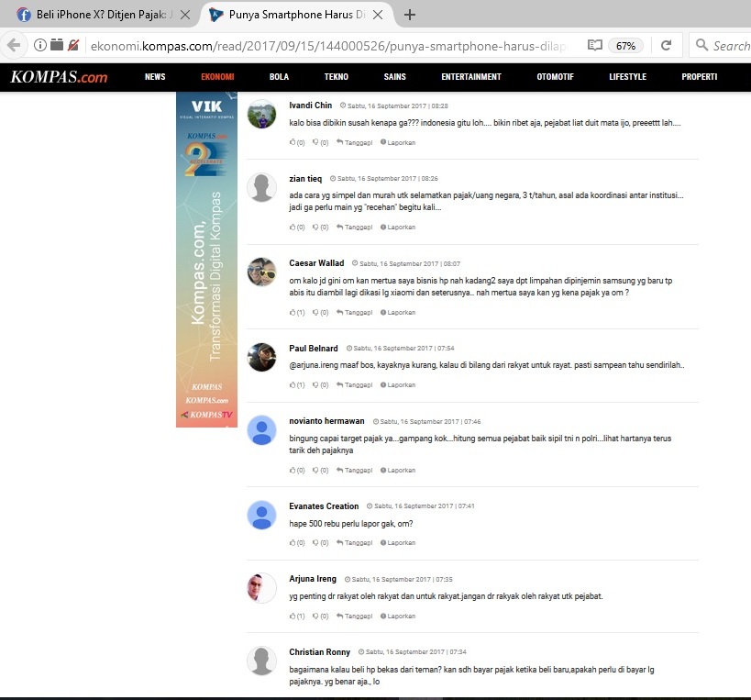Like Ivandi Chin's comment with thumbs up

tap(293, 142)
